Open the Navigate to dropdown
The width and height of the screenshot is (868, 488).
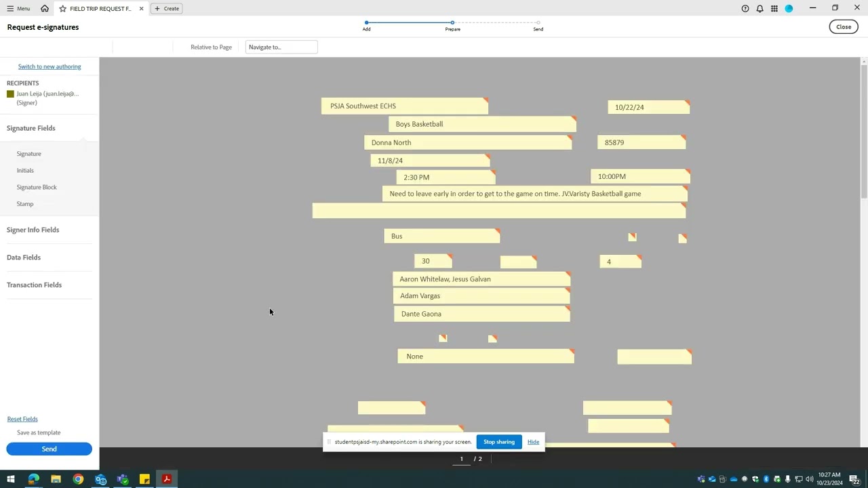[x=281, y=47]
